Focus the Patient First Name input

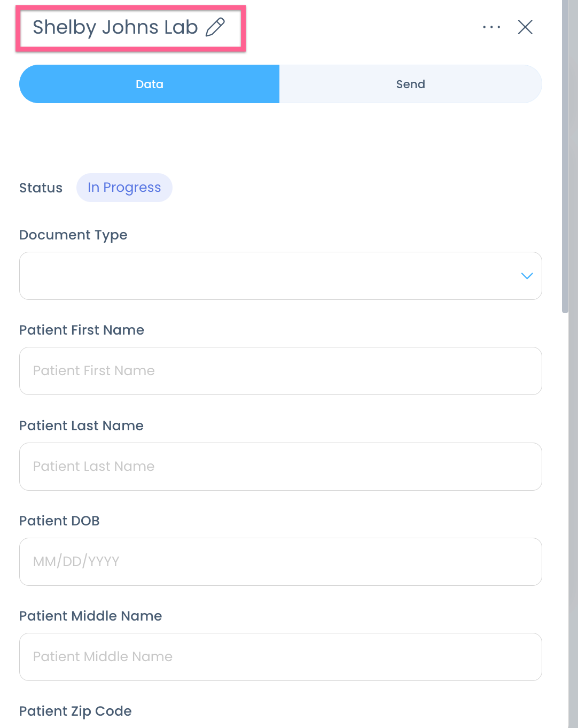(x=280, y=371)
